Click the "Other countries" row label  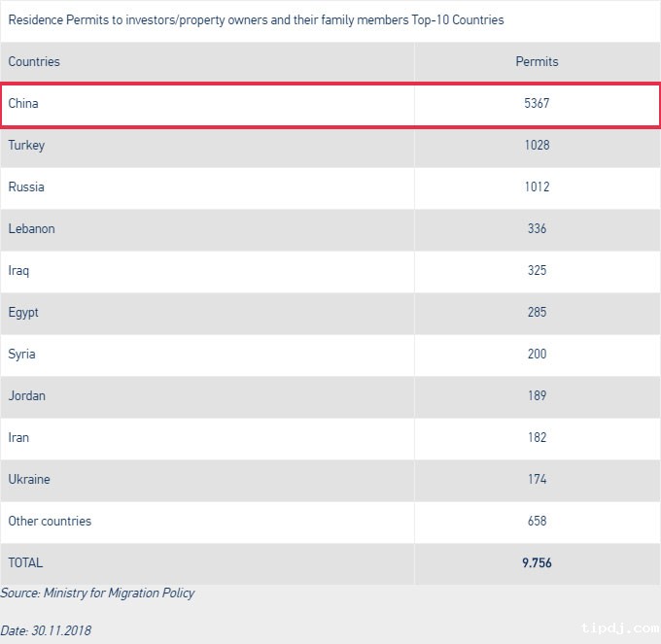coord(50,521)
